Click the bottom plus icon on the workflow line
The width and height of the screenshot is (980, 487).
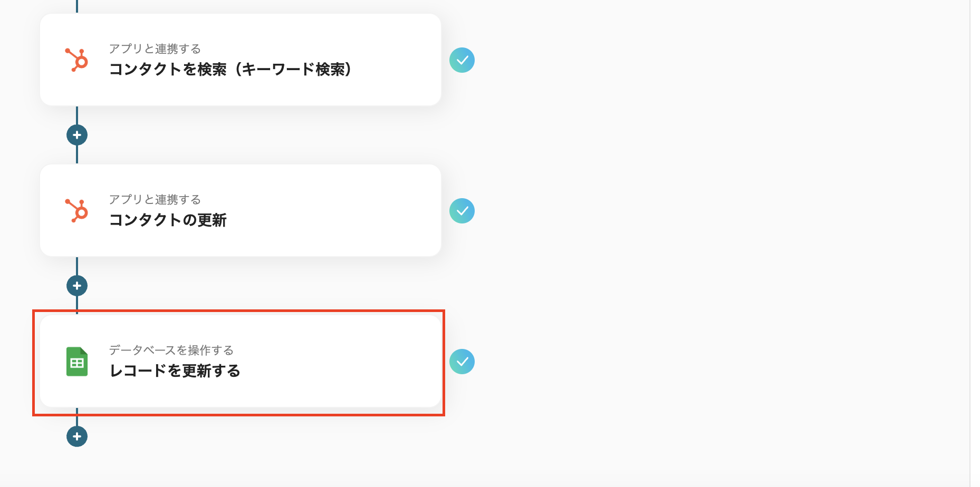pyautogui.click(x=77, y=436)
